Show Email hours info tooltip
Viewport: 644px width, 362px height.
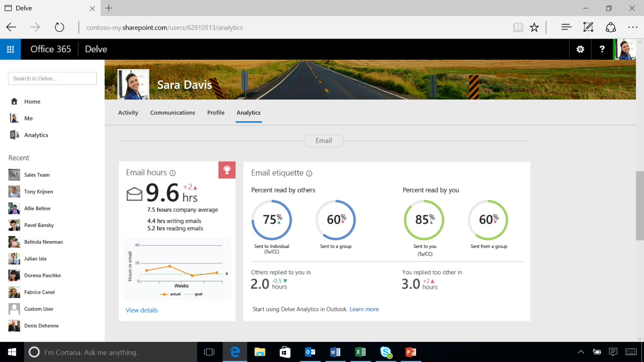173,172
